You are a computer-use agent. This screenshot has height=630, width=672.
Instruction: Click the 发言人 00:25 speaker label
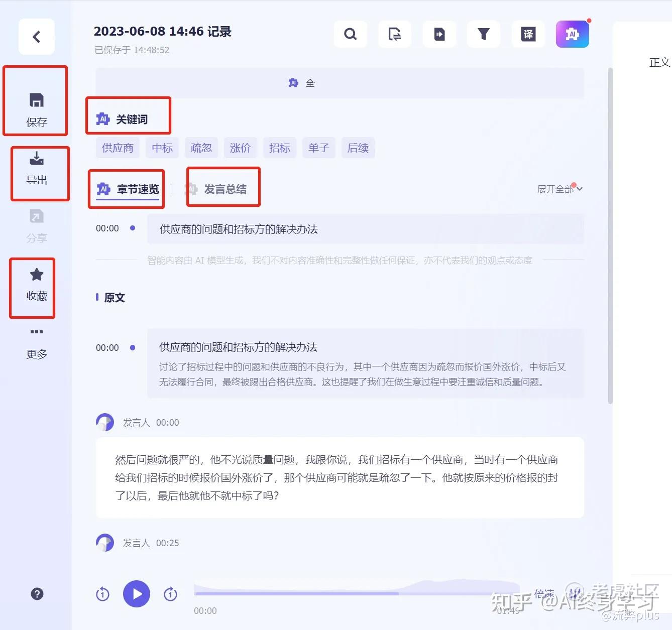point(151,543)
